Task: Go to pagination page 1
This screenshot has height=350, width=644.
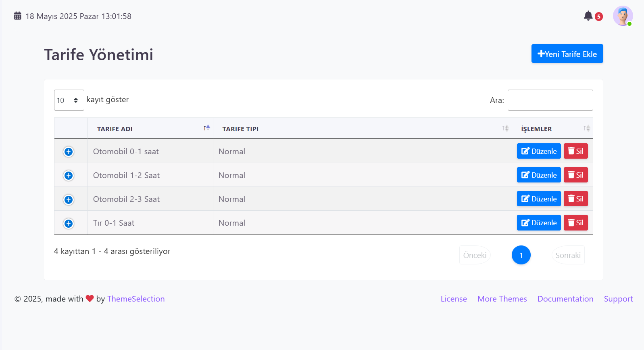Action: pos(521,255)
